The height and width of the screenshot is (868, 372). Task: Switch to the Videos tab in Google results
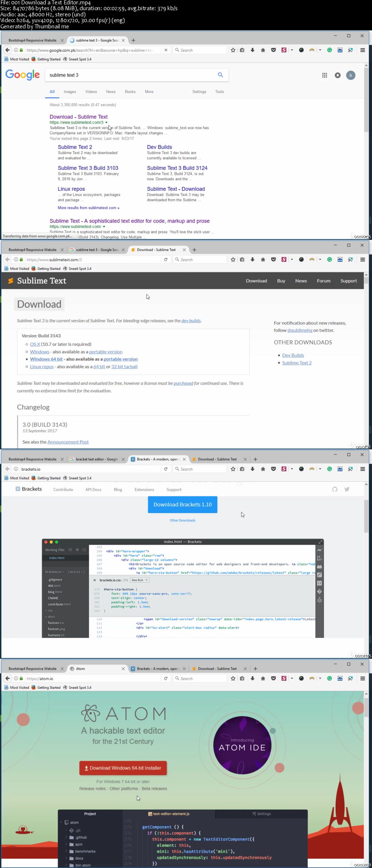point(91,92)
